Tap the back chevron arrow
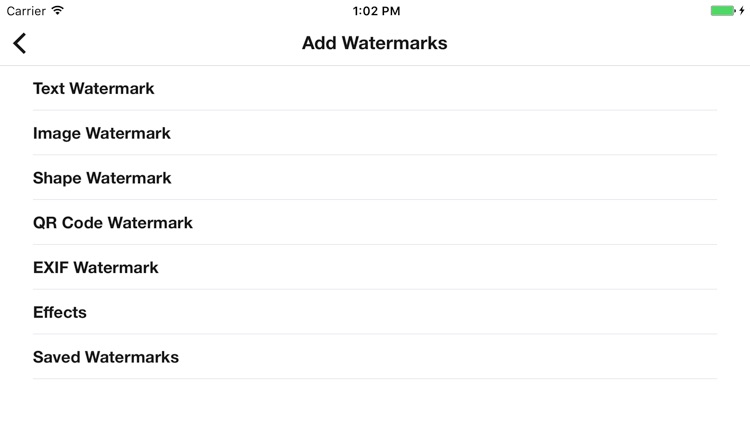 click(20, 43)
